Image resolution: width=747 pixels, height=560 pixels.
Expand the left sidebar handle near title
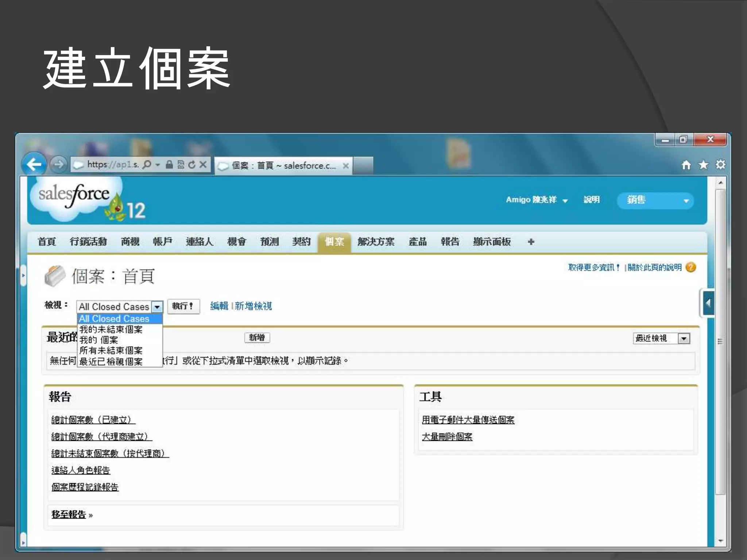tap(23, 275)
